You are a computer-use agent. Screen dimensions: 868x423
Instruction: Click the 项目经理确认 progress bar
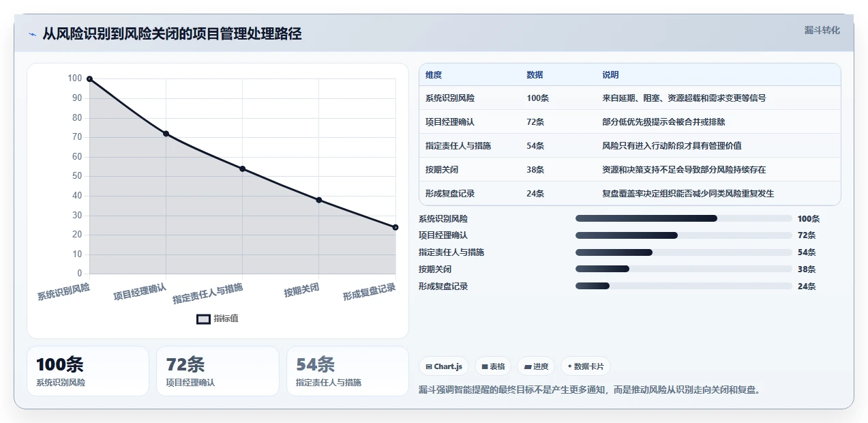click(683, 235)
